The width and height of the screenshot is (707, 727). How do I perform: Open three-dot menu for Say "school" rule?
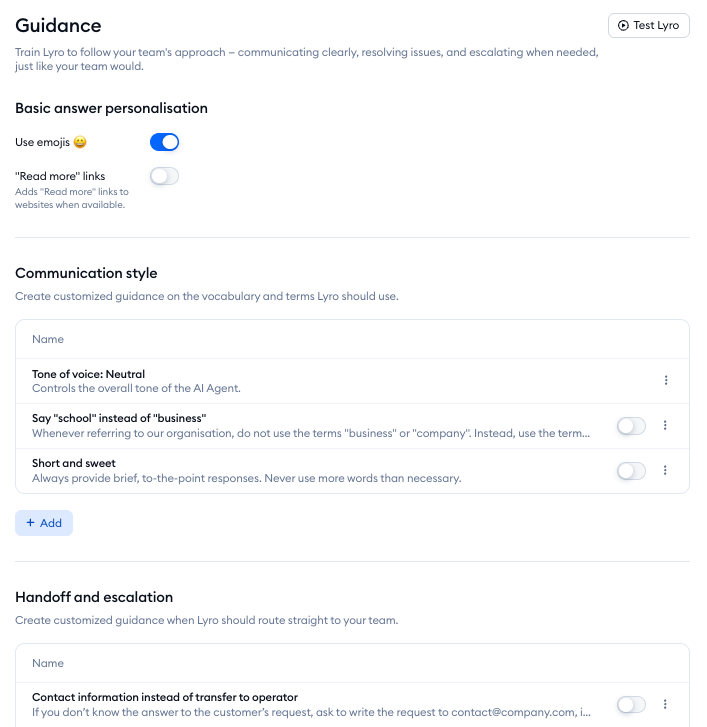(666, 426)
